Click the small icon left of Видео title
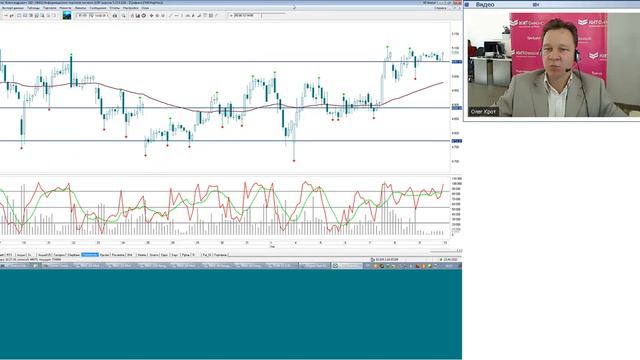The image size is (640, 360). pyautogui.click(x=467, y=4)
